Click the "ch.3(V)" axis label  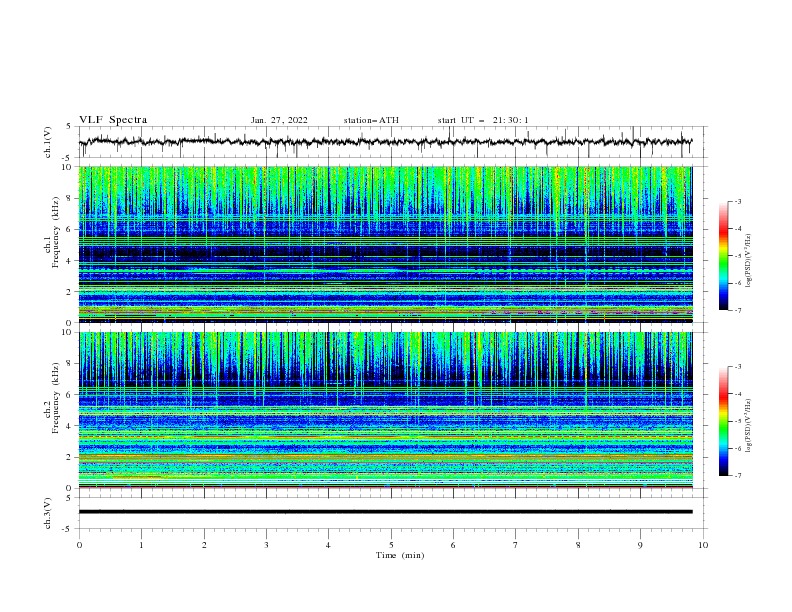point(48,513)
